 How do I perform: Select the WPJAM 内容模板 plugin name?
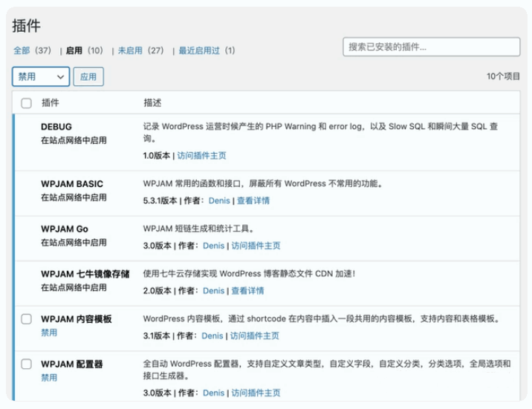pyautogui.click(x=77, y=319)
